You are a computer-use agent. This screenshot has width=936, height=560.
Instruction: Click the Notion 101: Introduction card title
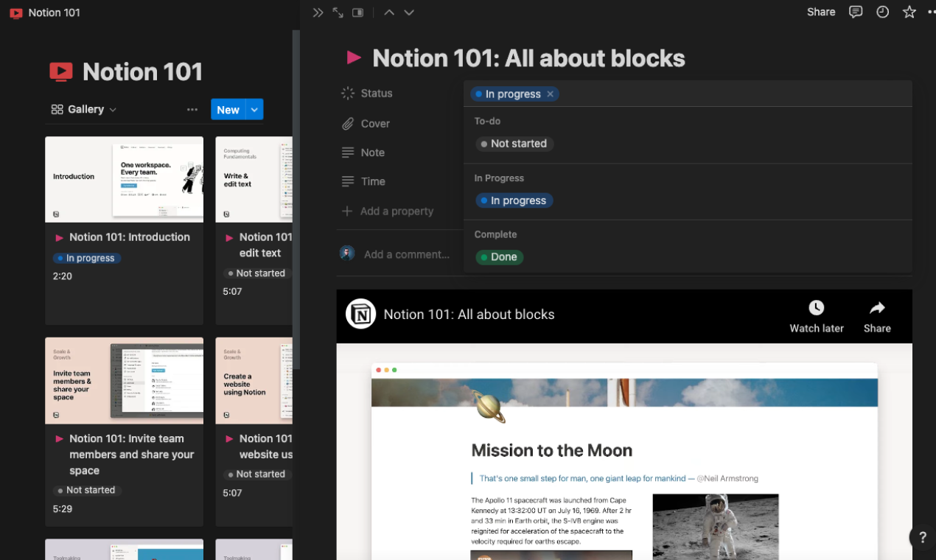coord(130,237)
